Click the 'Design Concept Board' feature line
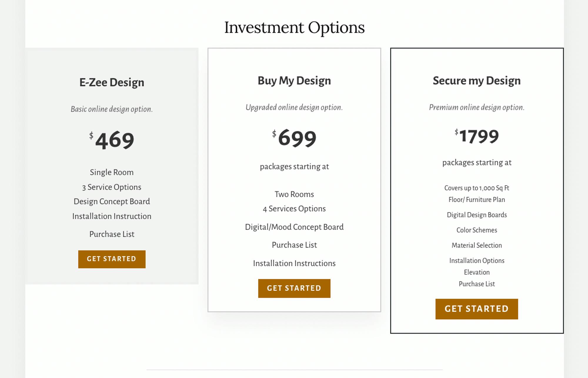The width and height of the screenshot is (588, 378). click(112, 201)
